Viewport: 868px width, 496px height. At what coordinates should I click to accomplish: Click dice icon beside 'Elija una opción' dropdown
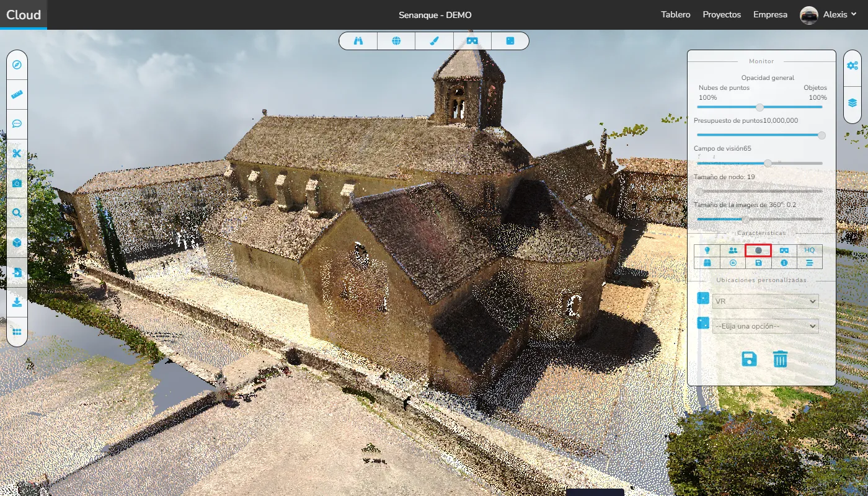coord(703,323)
